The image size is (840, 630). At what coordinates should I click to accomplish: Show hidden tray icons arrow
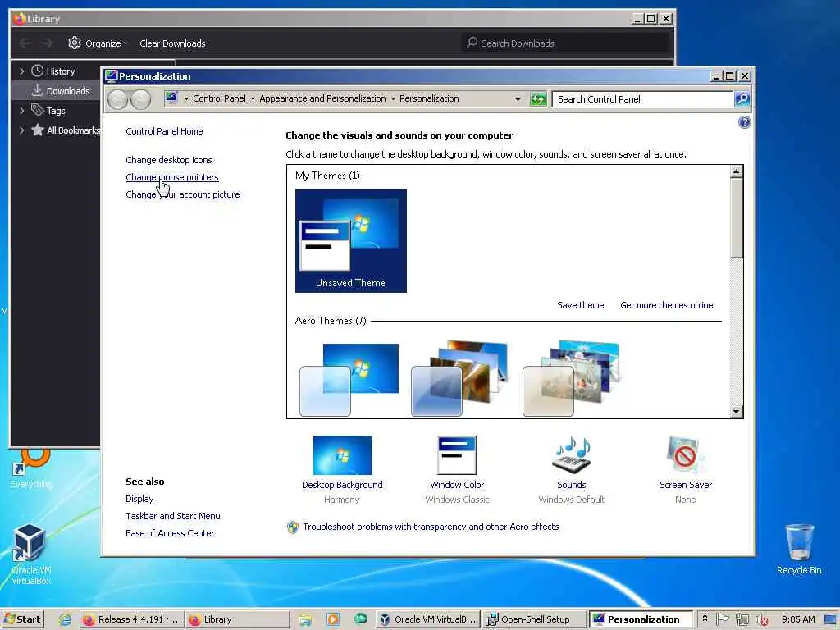[705, 619]
